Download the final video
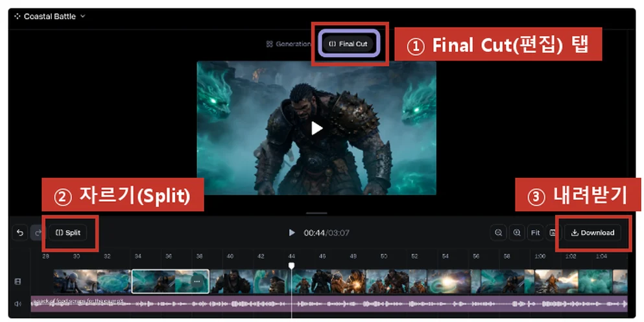 coord(593,233)
